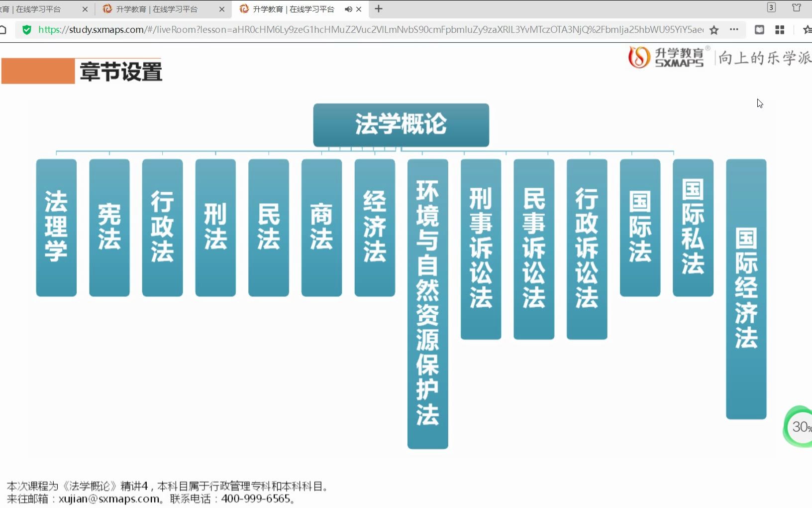Close the second 升学教育 tab
Screen dimensions: 812x508
(x=222, y=9)
